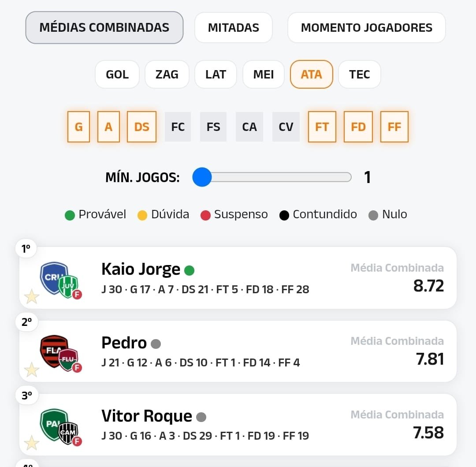Click the black Contundido legend dot

point(284,215)
